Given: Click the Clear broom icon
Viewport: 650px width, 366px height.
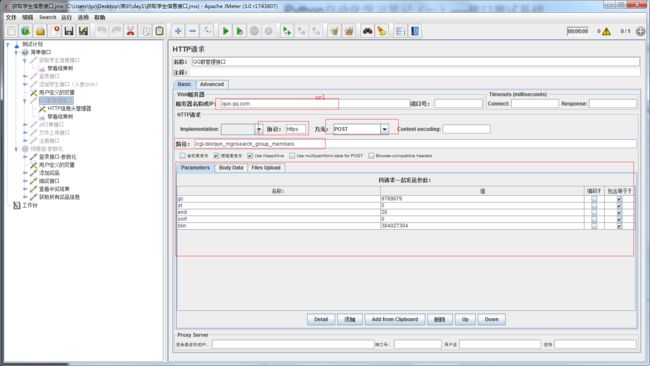Looking at the screenshot, I should [334, 31].
